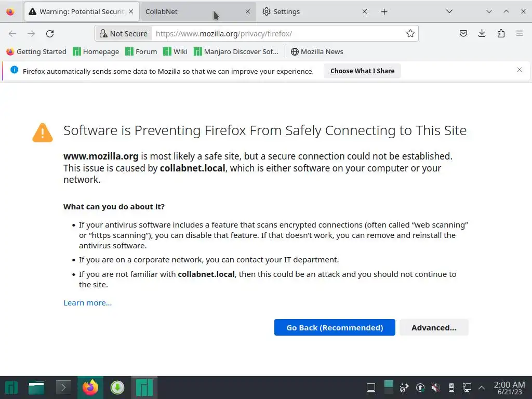This screenshot has height=399, width=532.
Task: Expand the hidden system tray icons arrow
Action: point(482,388)
